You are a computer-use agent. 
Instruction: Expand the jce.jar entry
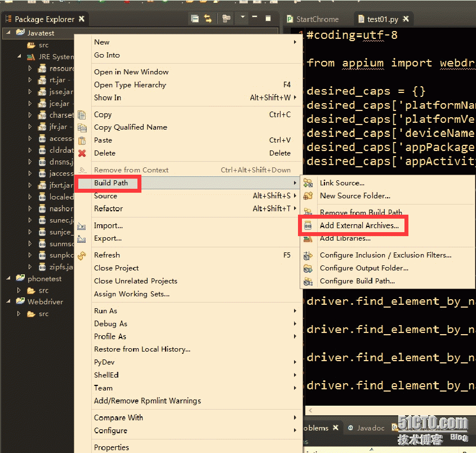tap(30, 103)
